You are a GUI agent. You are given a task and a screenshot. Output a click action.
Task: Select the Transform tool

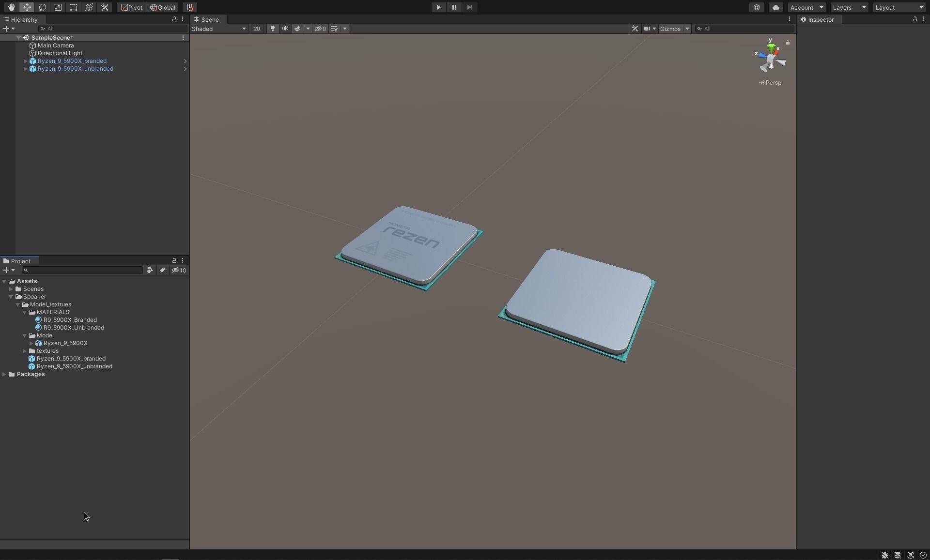(89, 7)
